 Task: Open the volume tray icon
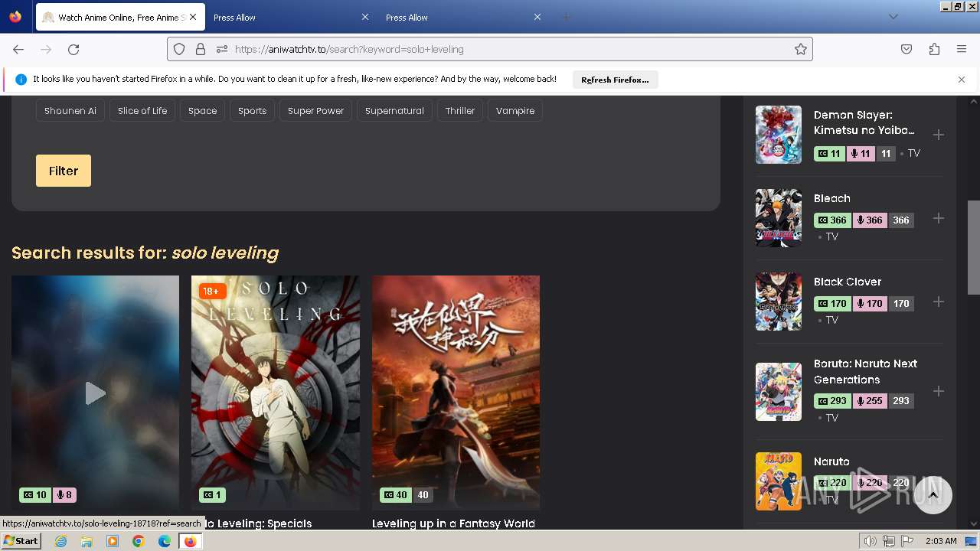click(870, 541)
